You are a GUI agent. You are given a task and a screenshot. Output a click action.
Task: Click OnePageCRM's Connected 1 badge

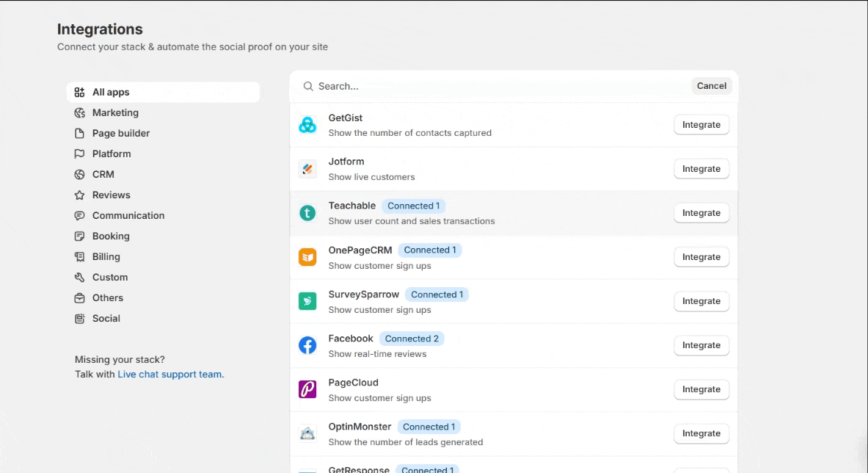tap(430, 250)
